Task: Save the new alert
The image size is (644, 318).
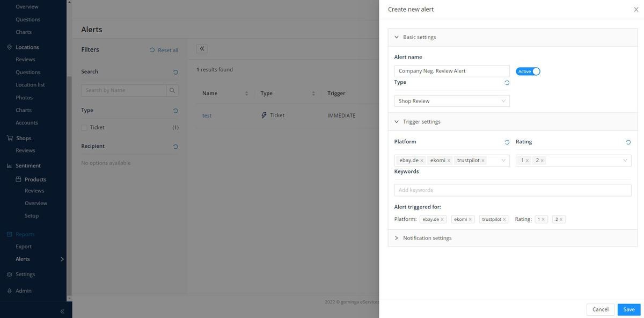Action: 628,309
